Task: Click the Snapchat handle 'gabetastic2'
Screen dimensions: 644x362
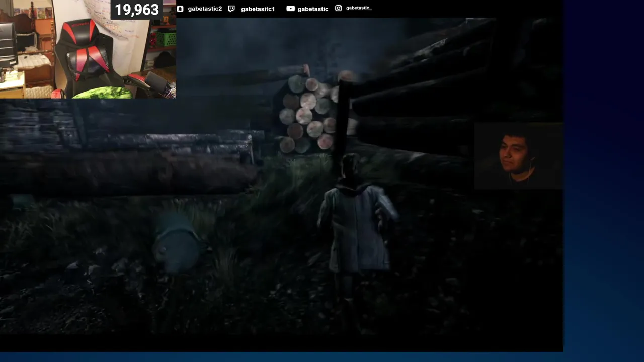Action: 205,9
